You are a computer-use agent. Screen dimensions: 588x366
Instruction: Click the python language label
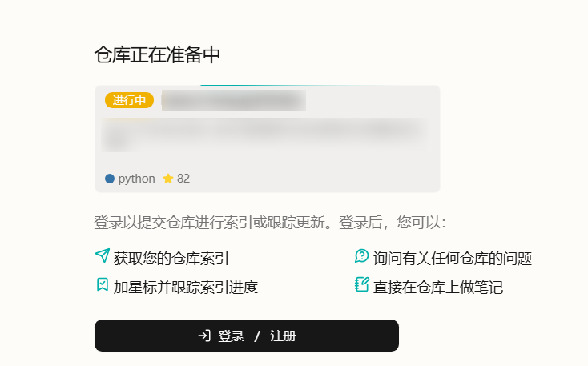coord(136,179)
